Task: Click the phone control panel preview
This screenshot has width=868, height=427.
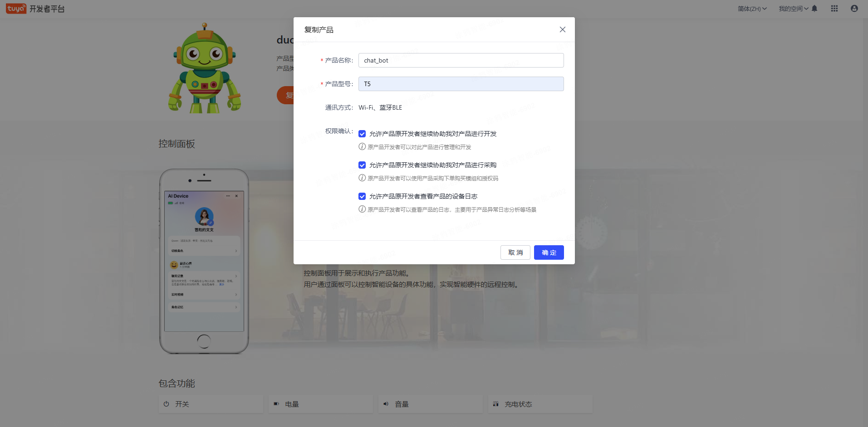Action: 204,262
